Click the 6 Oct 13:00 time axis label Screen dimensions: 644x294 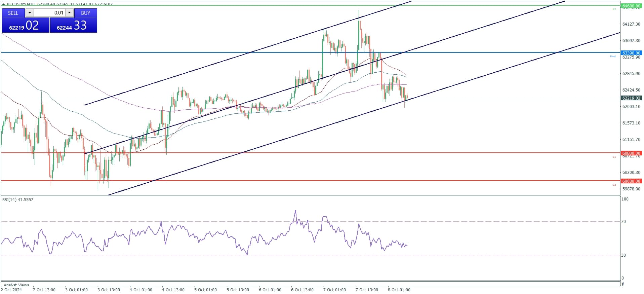click(x=302, y=290)
